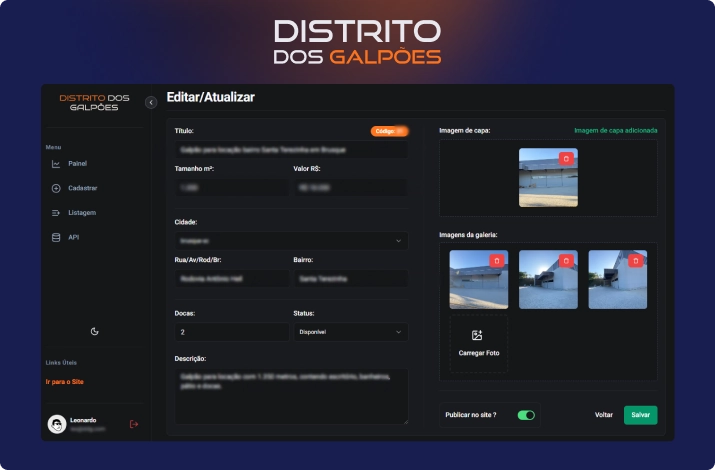715x470 pixels.
Task: Click the Descrição text area
Action: (x=291, y=397)
